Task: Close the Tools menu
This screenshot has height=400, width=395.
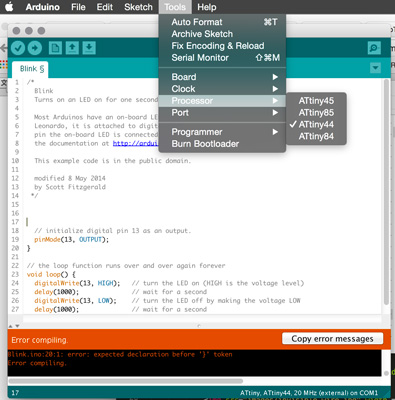Action: click(175, 7)
